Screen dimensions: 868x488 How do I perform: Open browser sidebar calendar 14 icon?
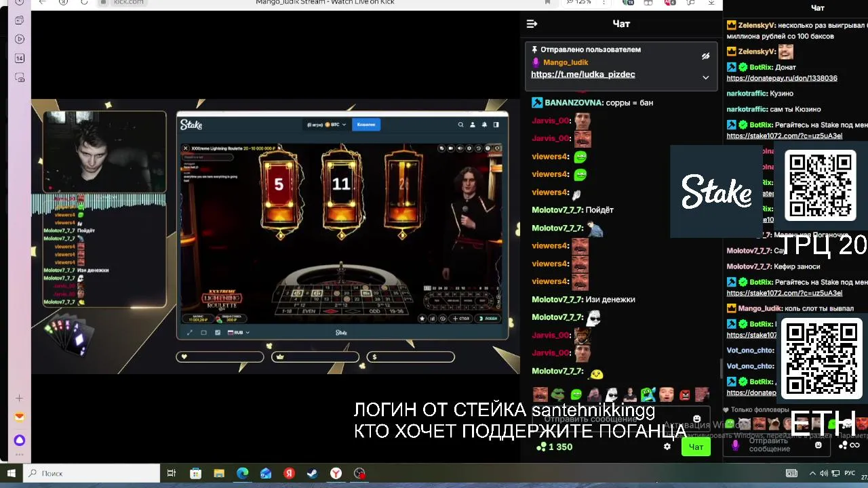coord(20,58)
